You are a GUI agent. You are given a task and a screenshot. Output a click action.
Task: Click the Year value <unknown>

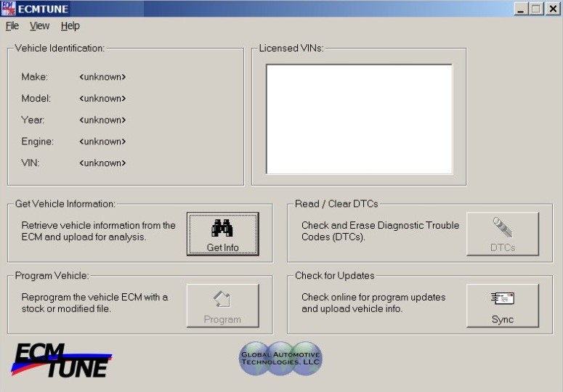[102, 120]
